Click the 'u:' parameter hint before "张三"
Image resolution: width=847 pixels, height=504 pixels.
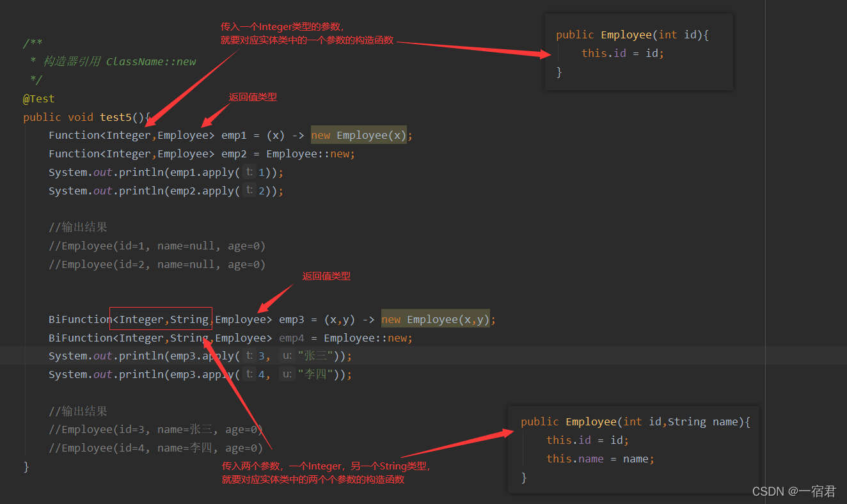[287, 356]
